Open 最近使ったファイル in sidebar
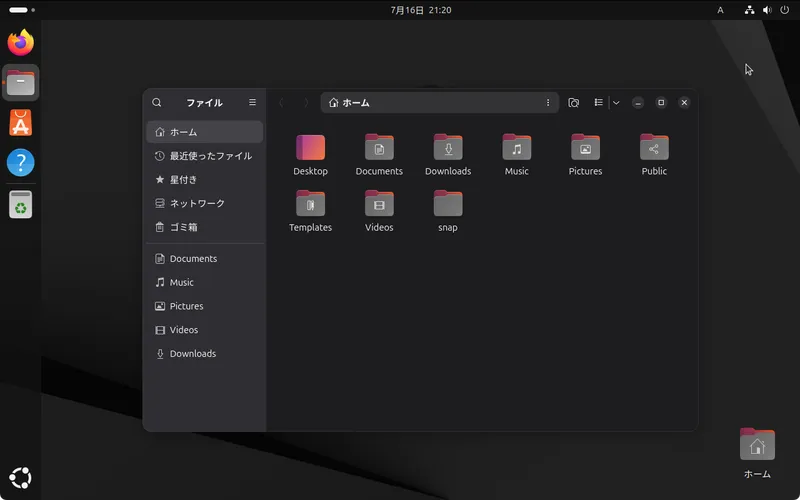The width and height of the screenshot is (800, 500). (x=205, y=156)
